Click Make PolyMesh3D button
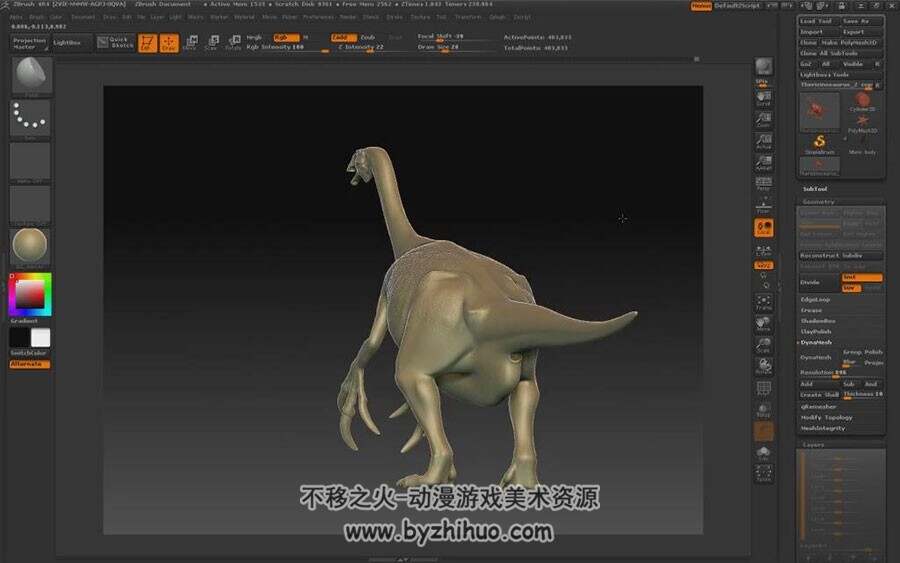The height and width of the screenshot is (563, 900). coord(851,42)
